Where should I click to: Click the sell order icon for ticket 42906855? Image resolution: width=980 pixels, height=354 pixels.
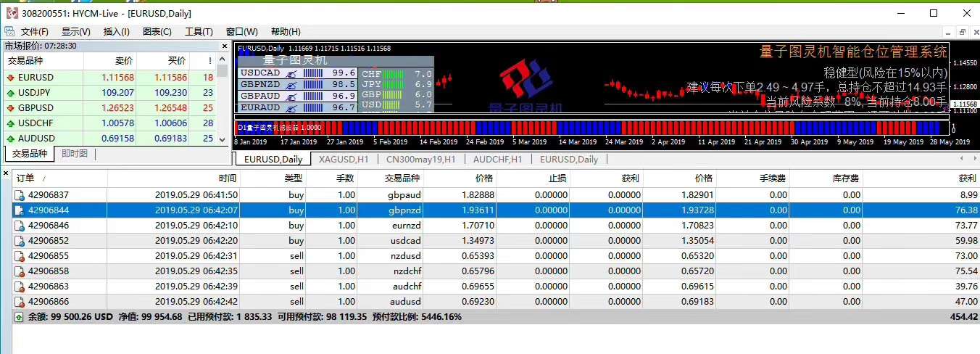click(20, 256)
